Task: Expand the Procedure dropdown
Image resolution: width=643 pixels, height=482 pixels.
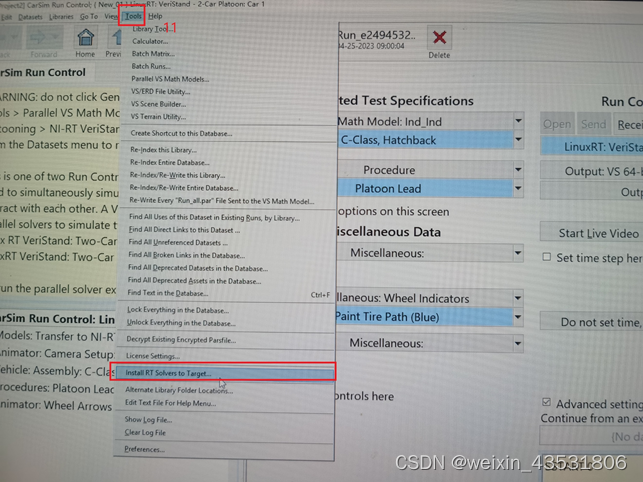Action: point(518,169)
